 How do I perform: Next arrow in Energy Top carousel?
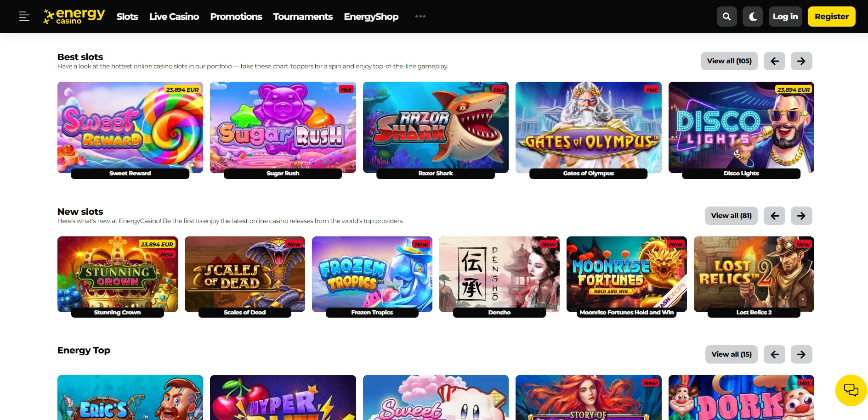[801, 354]
